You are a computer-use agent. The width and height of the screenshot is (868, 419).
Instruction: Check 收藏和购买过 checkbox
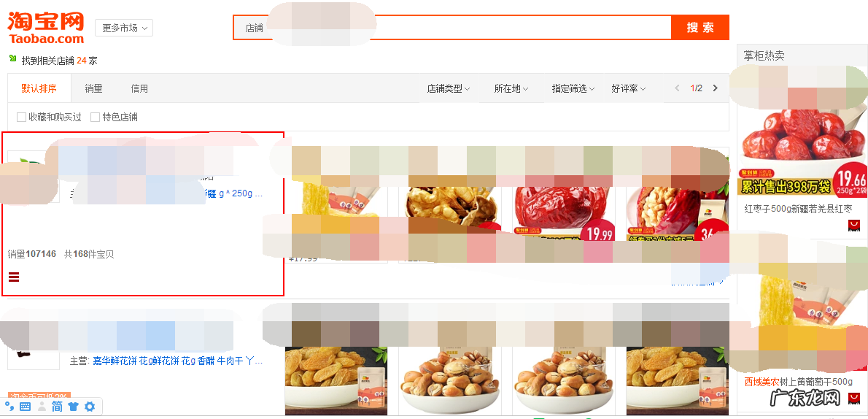(22, 117)
